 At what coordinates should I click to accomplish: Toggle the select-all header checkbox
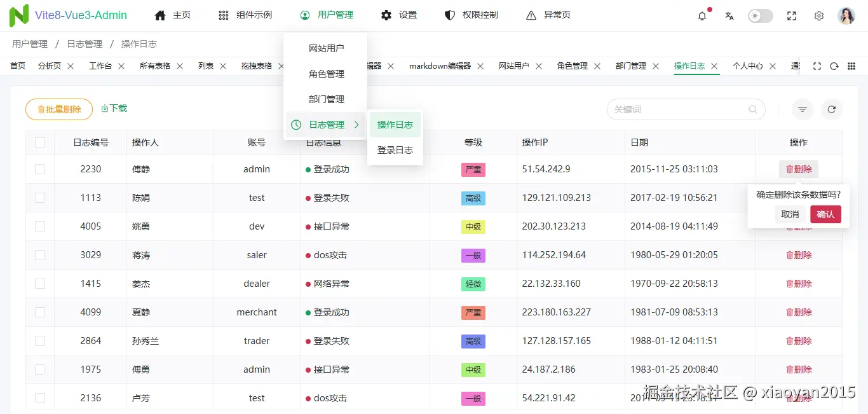(x=40, y=142)
